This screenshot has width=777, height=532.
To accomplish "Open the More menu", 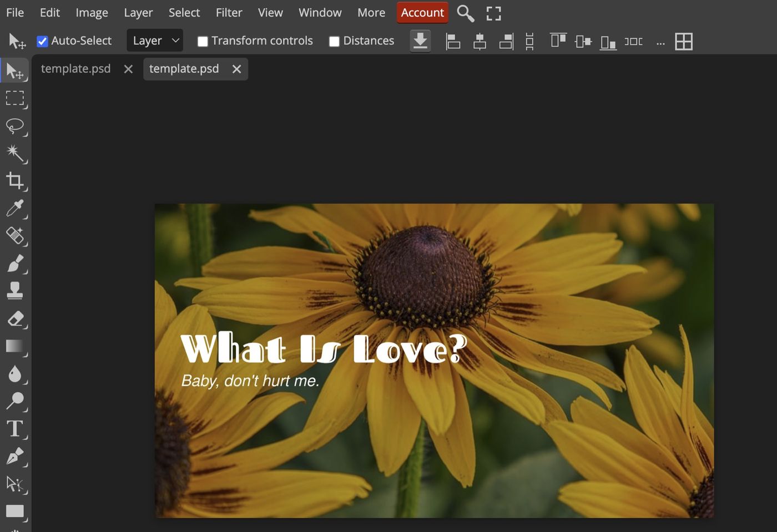I will coord(371,12).
